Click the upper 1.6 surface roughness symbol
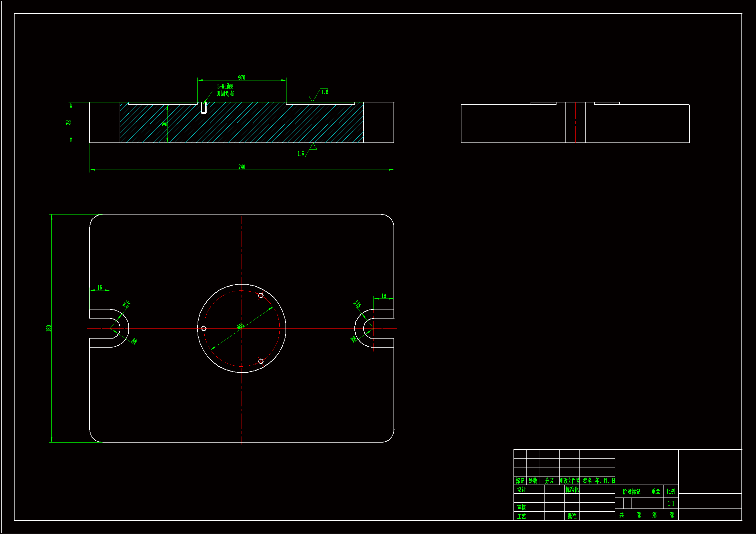756x534 pixels. pyautogui.click(x=324, y=92)
